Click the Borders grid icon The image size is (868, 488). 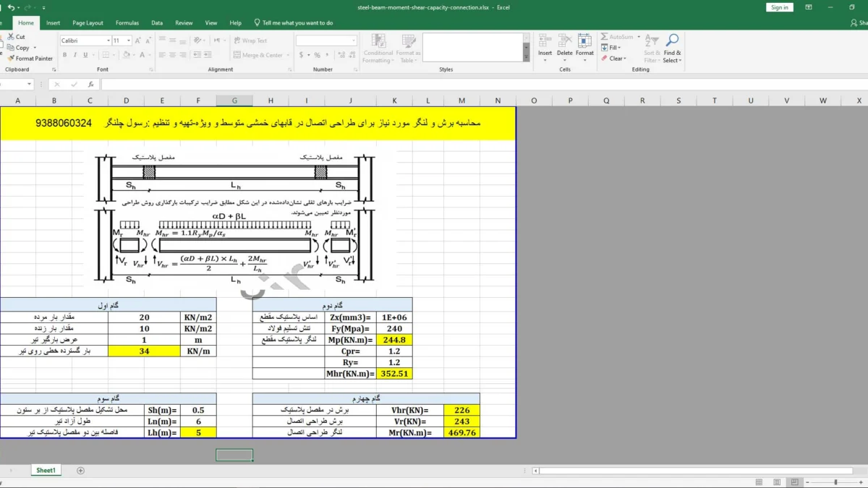click(106, 55)
